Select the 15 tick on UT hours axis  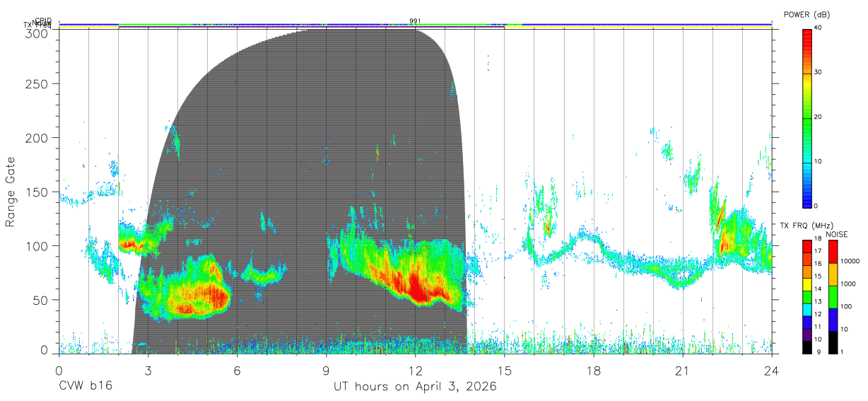(x=504, y=370)
